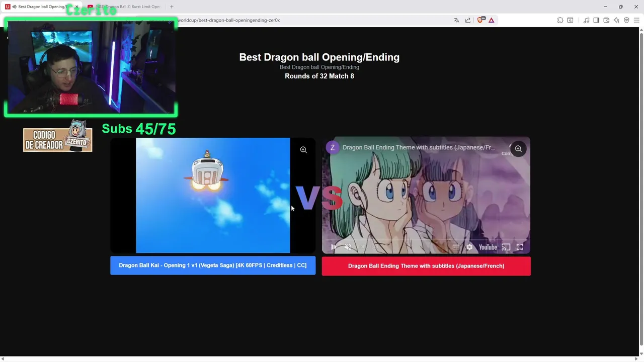Screen dimensions: 644x362
Task: Click the Codigo de Creador Czerito badge
Action: (58, 136)
